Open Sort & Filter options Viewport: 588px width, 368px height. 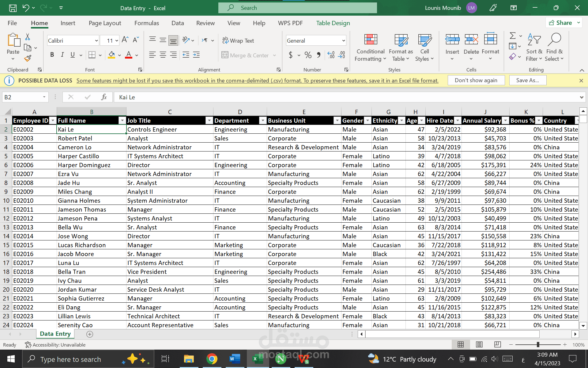(534, 48)
